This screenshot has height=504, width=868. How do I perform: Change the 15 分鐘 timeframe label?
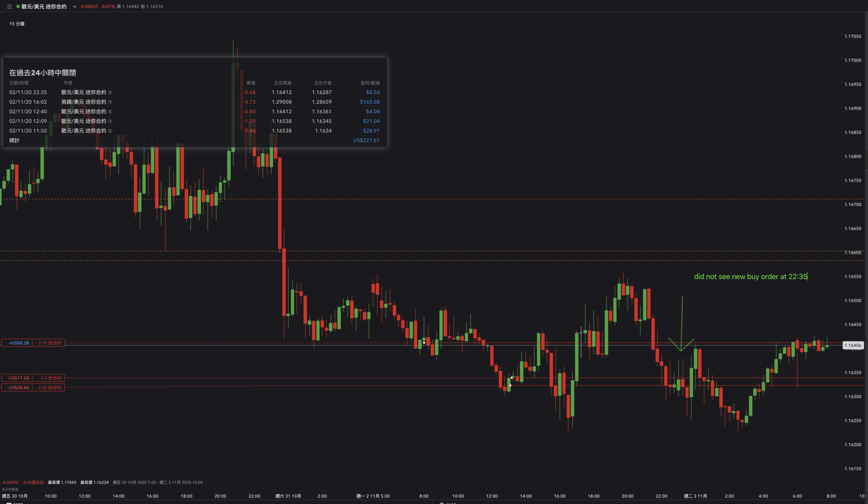(17, 24)
